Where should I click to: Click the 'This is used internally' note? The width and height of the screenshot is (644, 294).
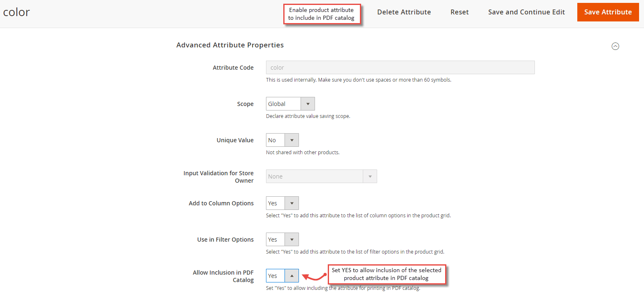pos(359,80)
